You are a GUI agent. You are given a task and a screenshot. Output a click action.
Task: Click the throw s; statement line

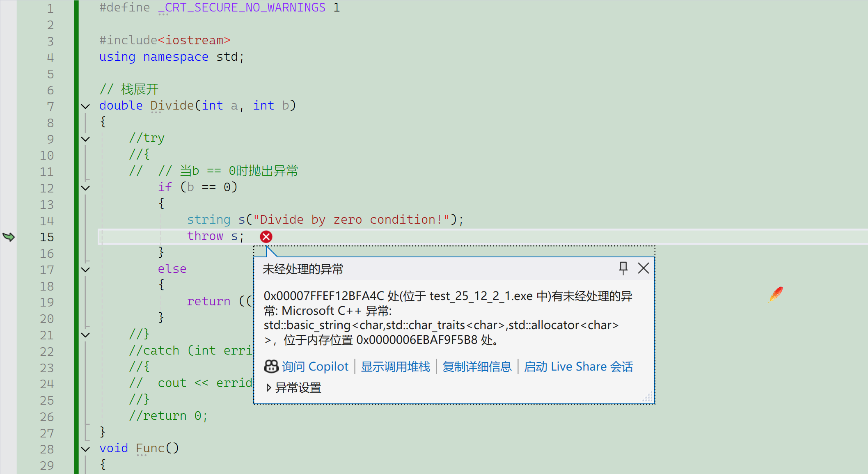click(215, 236)
